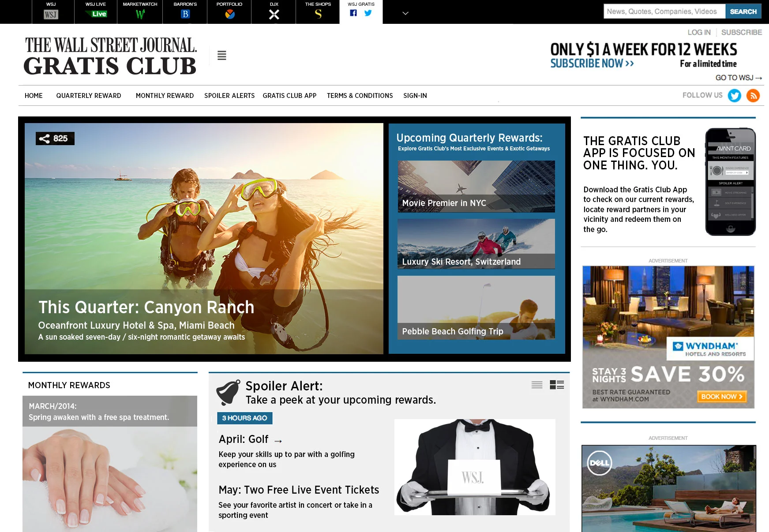769x532 pixels.
Task: Open the Spoiler Alerts menu item
Action: [x=229, y=96]
